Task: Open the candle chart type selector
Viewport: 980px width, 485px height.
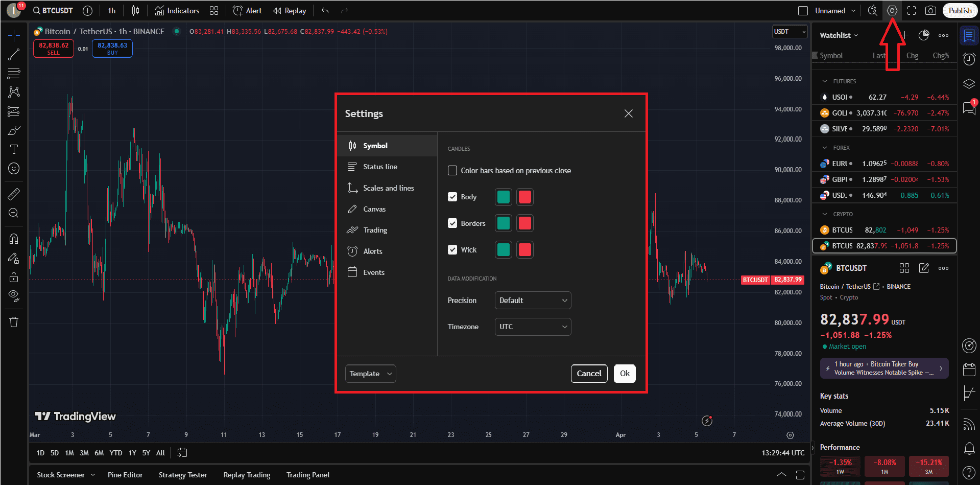Action: pos(135,11)
